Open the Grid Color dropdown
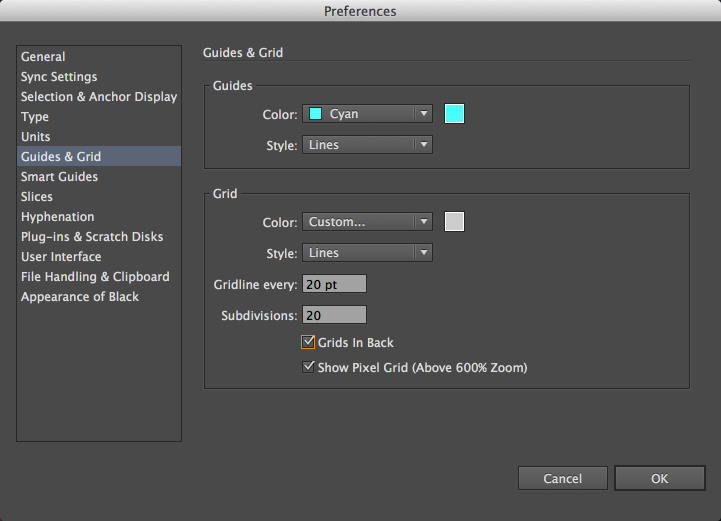Screen dimensions: 721x521 [366, 222]
